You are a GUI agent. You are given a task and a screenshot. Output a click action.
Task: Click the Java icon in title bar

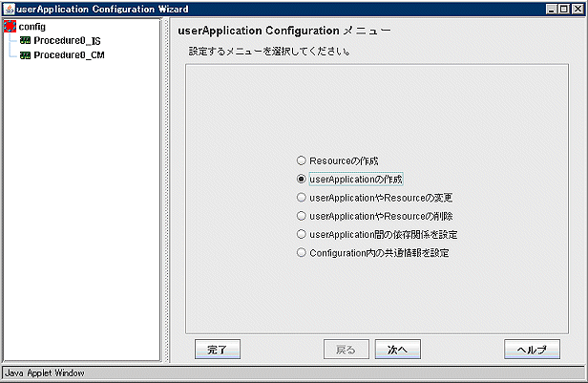click(9, 9)
